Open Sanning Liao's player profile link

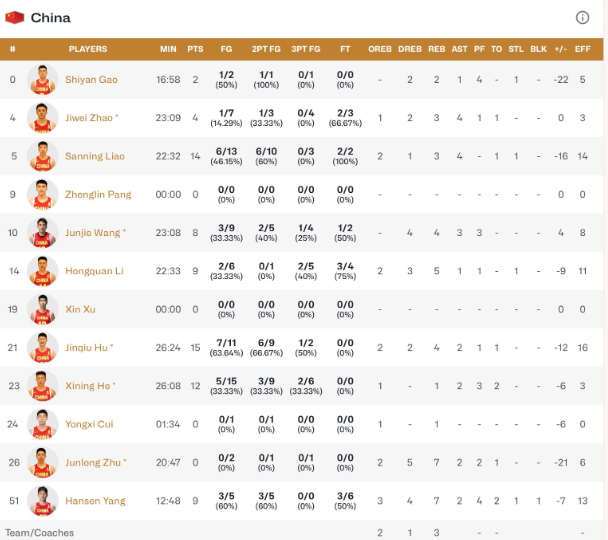pyautogui.click(x=95, y=156)
